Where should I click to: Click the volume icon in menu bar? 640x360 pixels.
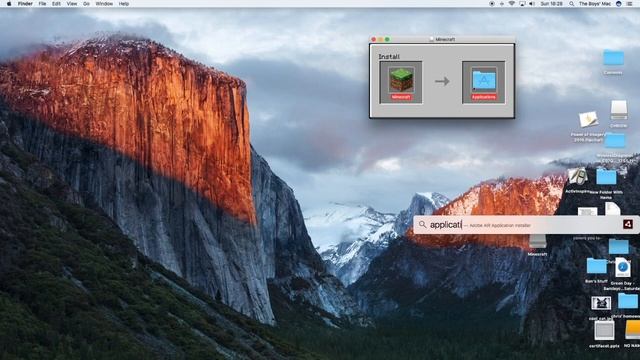pyautogui.click(x=532, y=4)
